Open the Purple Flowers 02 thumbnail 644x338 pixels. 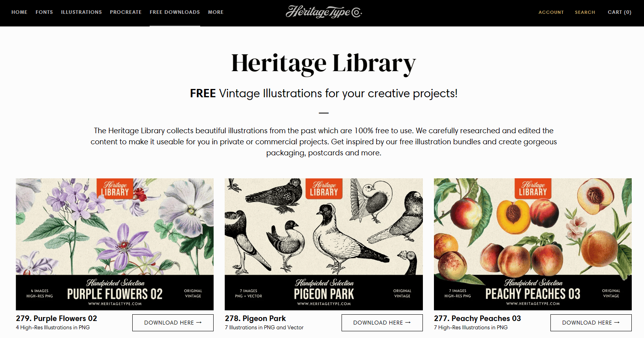coord(115,244)
